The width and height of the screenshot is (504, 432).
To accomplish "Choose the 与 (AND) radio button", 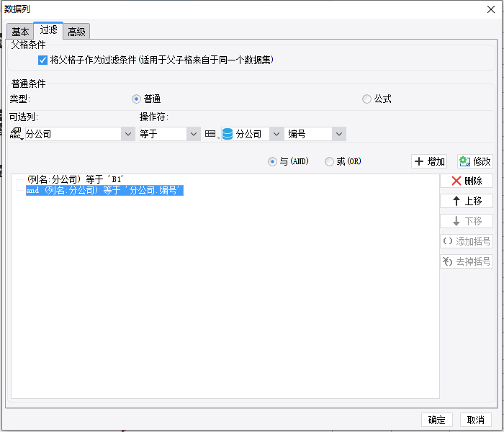I will pos(272,161).
